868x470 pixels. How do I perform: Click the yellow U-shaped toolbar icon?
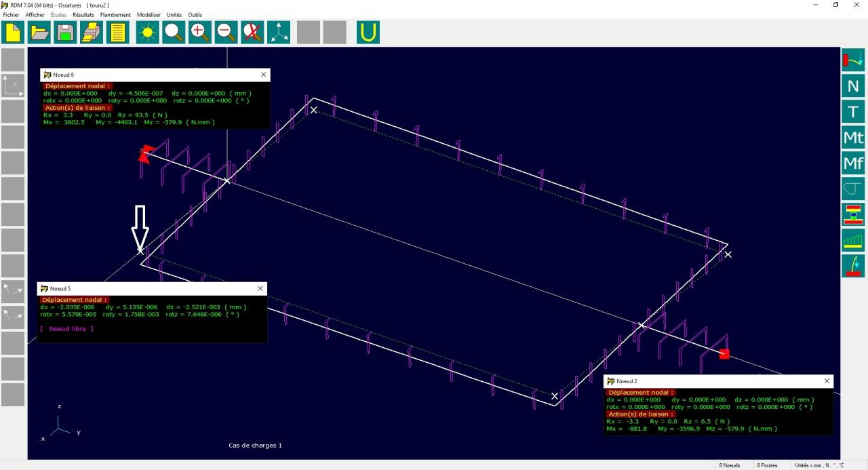pyautogui.click(x=368, y=33)
